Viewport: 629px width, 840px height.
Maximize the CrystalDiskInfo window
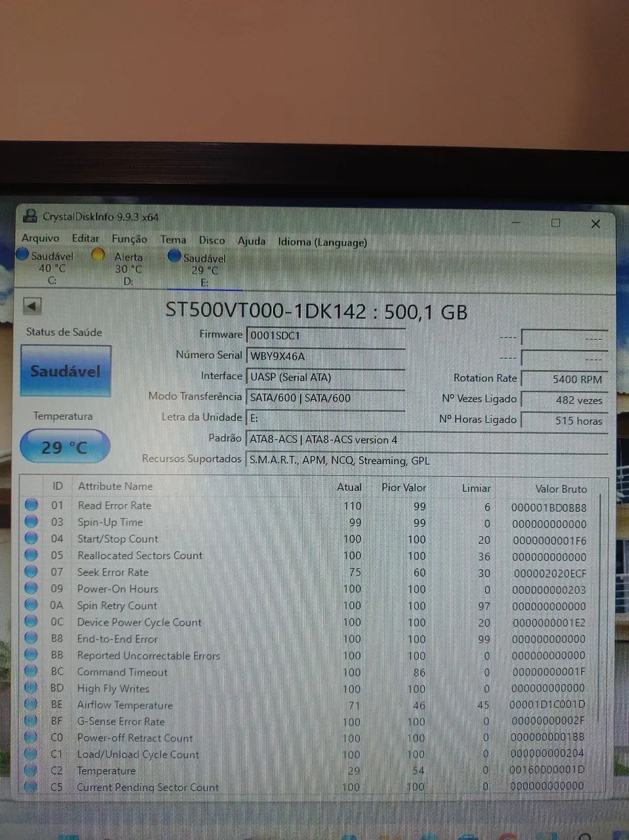[x=555, y=223]
